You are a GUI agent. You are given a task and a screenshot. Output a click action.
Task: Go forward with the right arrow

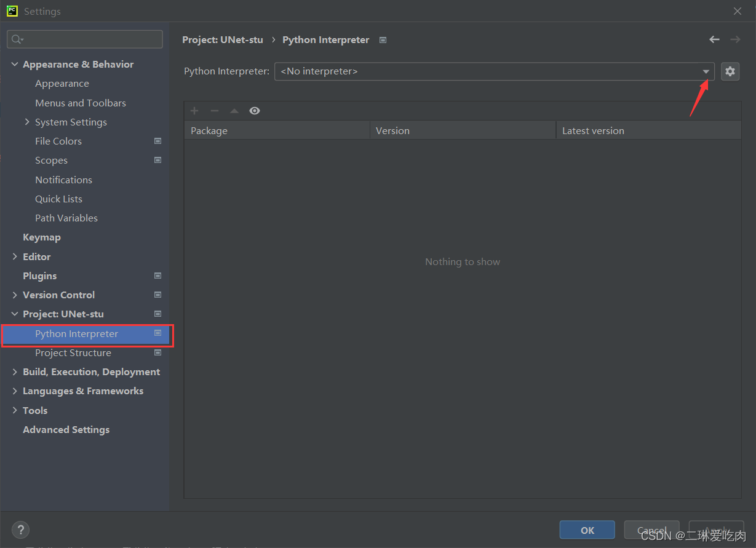click(735, 39)
